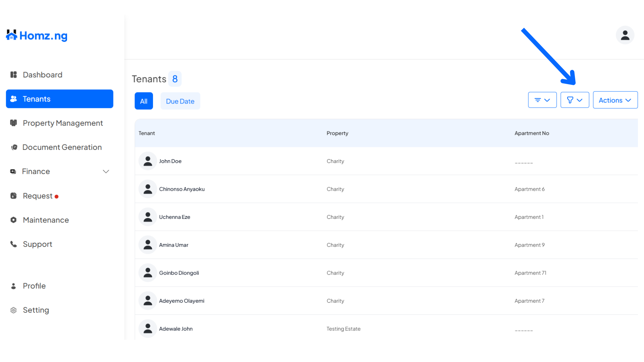Click Charity property in John Doe row
Viewport: 644px width, 362px height.
pyautogui.click(x=335, y=161)
